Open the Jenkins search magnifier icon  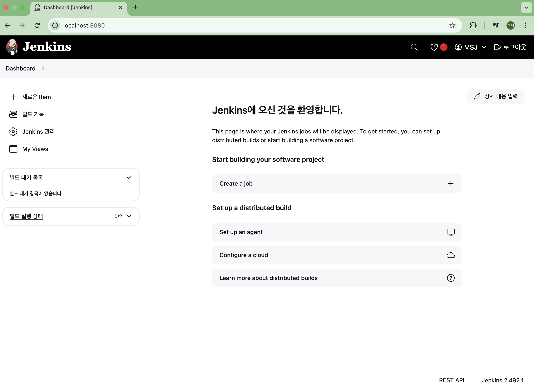(414, 47)
